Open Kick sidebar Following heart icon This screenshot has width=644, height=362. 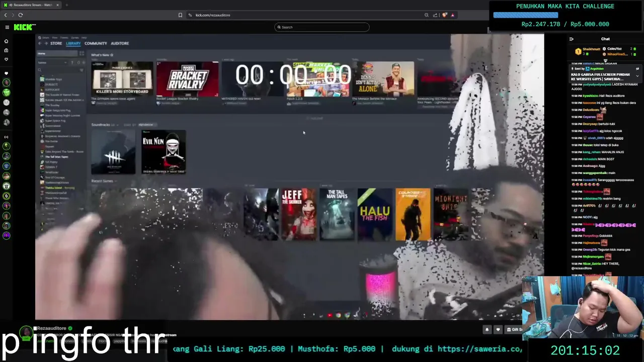tap(6, 59)
